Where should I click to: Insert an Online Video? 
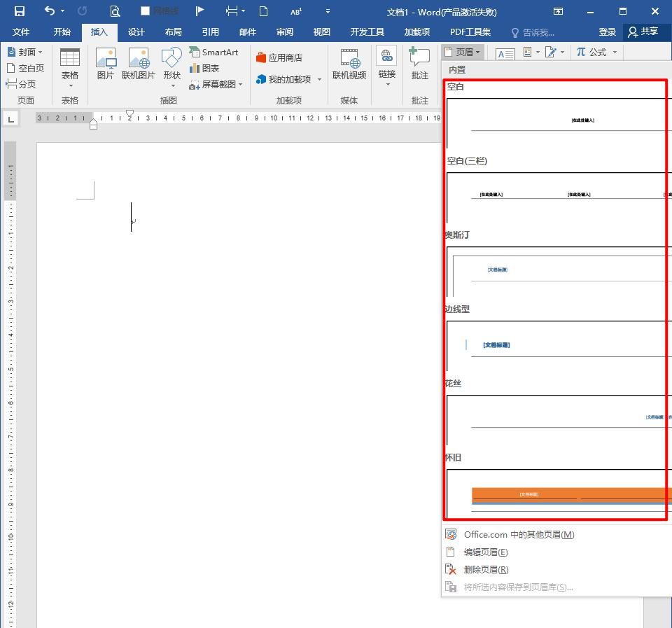click(x=349, y=64)
